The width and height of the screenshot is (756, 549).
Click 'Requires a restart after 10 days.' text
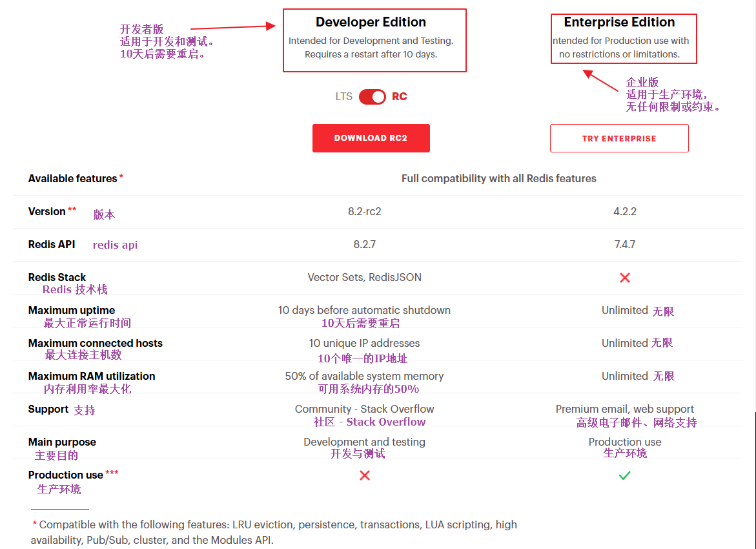coord(371,54)
